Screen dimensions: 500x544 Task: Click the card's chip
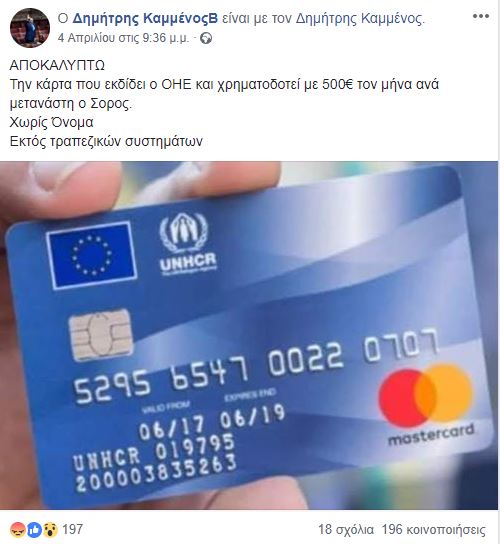pyautogui.click(x=101, y=335)
